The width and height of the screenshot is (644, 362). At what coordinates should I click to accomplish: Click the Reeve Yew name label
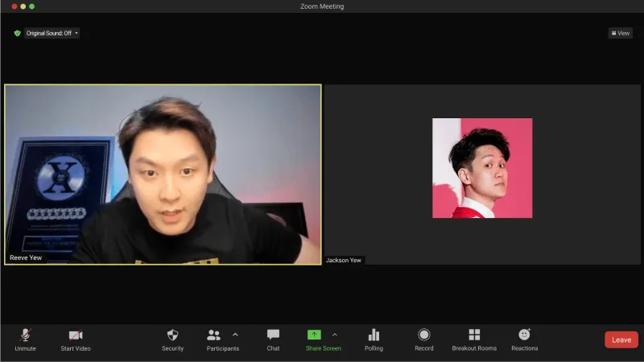click(x=26, y=257)
